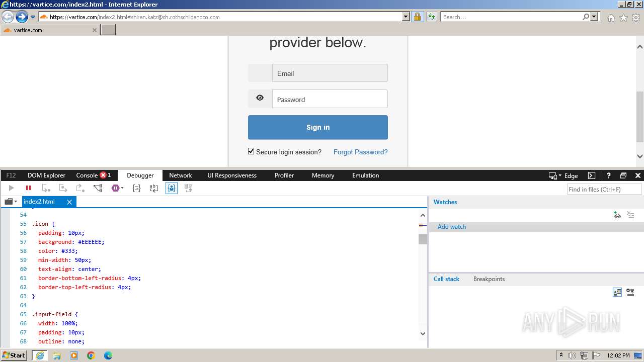The width and height of the screenshot is (644, 362).
Task: Click the Console error count badge
Action: click(105, 175)
